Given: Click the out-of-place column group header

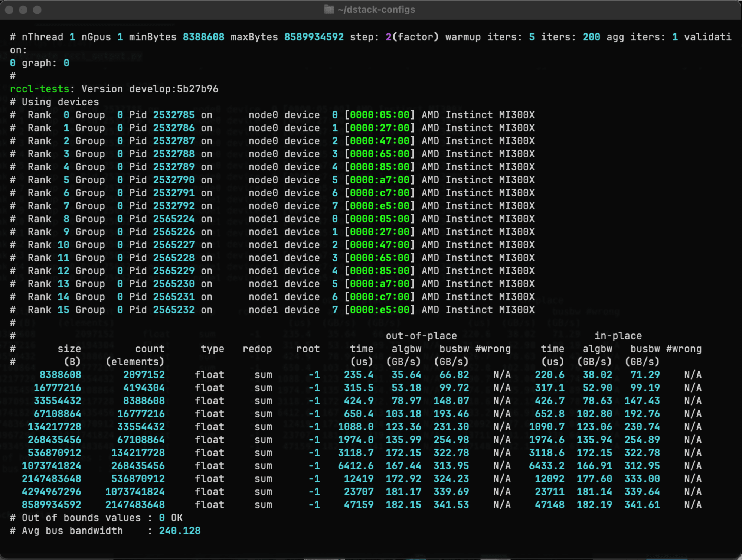Looking at the screenshot, I should tap(421, 336).
